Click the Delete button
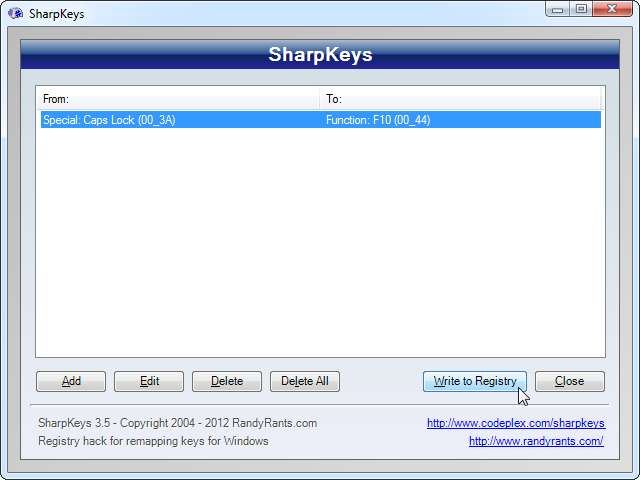 point(227,381)
